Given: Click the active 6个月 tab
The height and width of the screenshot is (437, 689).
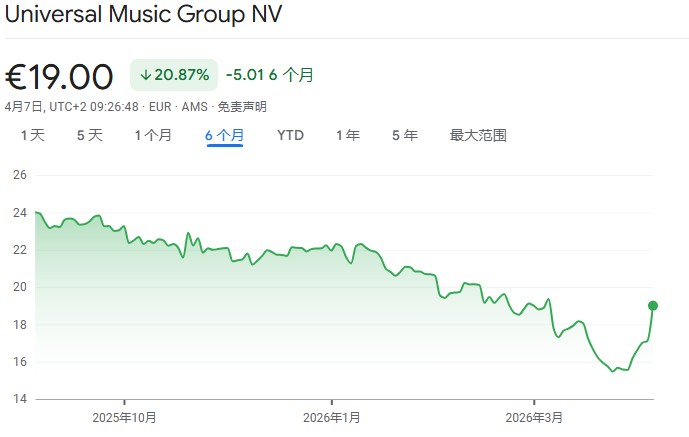Looking at the screenshot, I should [x=225, y=135].
